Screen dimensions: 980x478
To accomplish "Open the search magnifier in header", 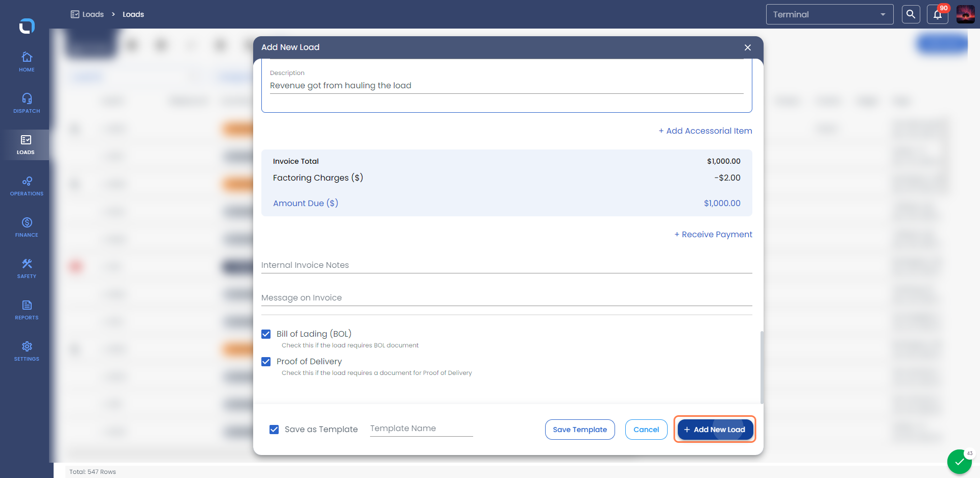I will (911, 14).
